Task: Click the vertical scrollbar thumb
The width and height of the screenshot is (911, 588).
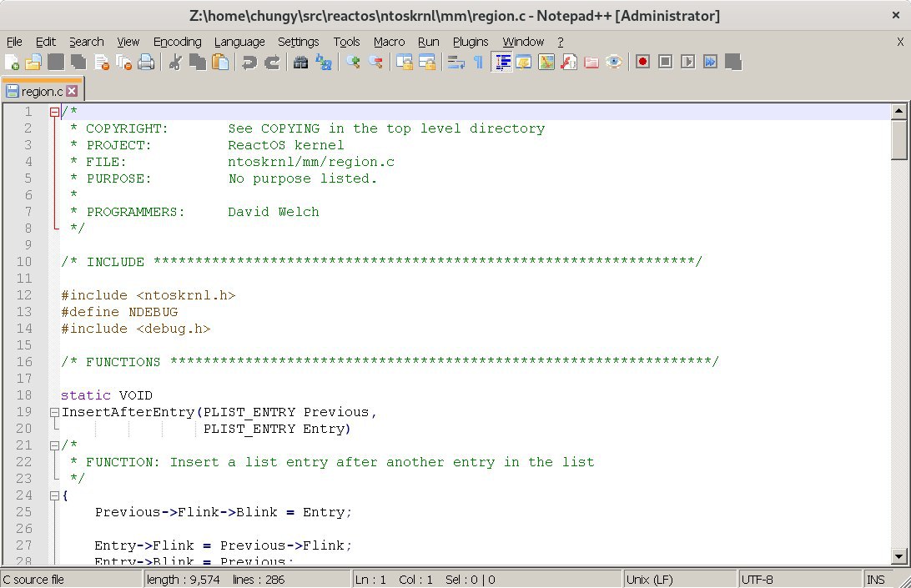Action: pos(898,139)
